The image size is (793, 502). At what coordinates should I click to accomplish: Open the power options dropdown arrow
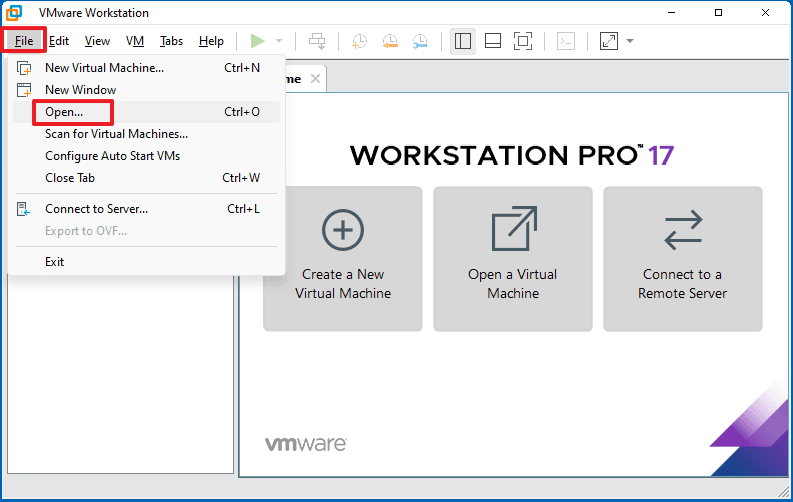[278, 41]
